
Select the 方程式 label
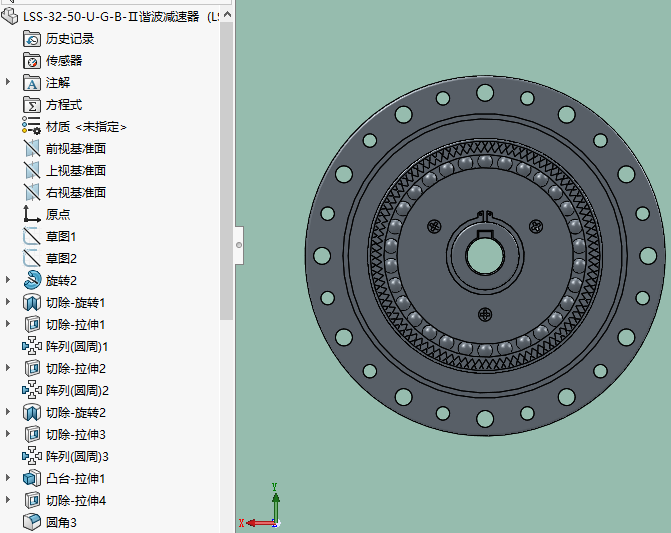tap(64, 105)
